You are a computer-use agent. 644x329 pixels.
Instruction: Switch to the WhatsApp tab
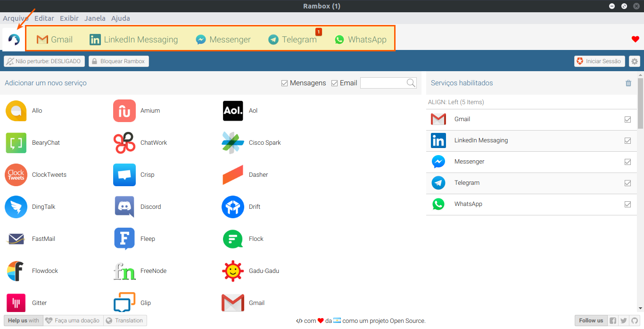pyautogui.click(x=361, y=40)
